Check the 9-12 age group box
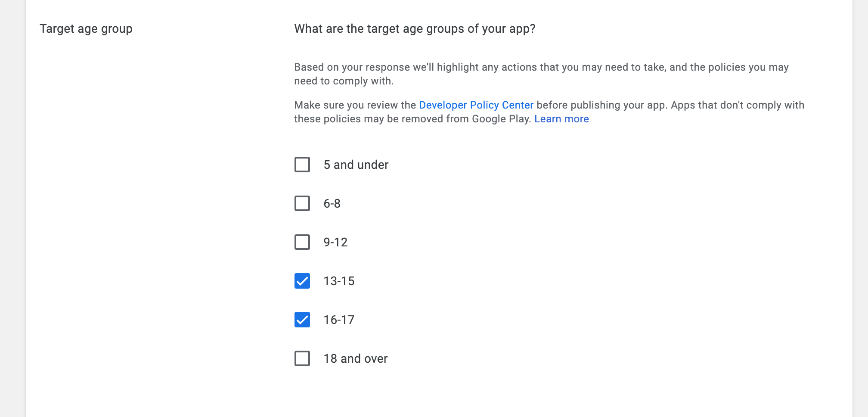Screen dimensions: 868x417 tap(302, 242)
